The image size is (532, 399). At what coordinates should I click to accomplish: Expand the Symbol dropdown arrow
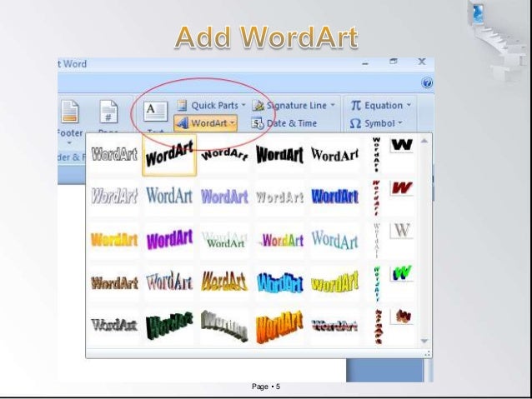coord(400,122)
